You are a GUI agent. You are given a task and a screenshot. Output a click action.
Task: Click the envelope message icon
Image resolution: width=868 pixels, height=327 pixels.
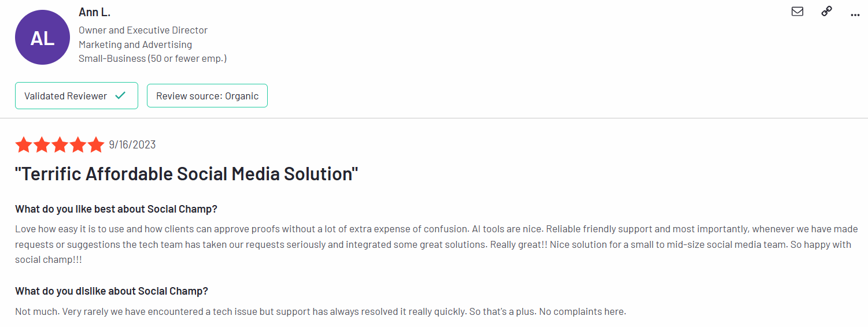tap(797, 11)
